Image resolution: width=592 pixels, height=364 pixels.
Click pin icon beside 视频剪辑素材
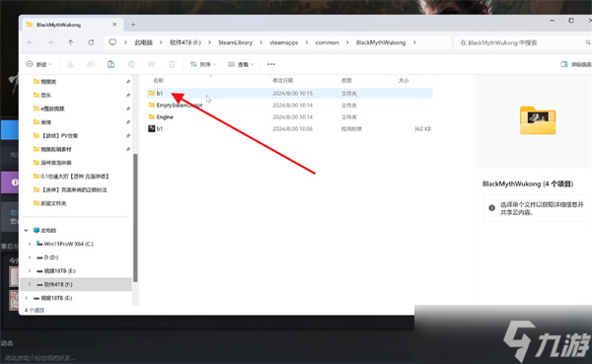click(x=128, y=149)
